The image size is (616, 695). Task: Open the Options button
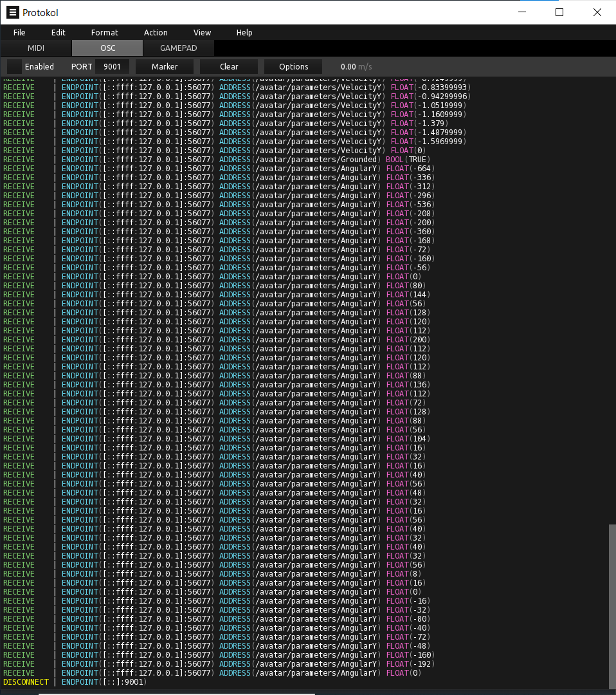(x=294, y=66)
